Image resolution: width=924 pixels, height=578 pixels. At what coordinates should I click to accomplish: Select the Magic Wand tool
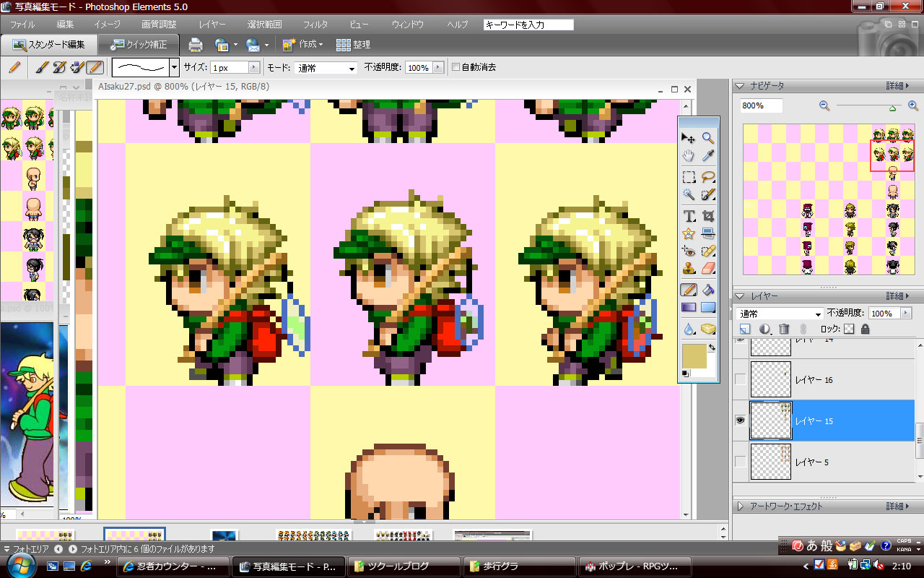click(x=689, y=194)
